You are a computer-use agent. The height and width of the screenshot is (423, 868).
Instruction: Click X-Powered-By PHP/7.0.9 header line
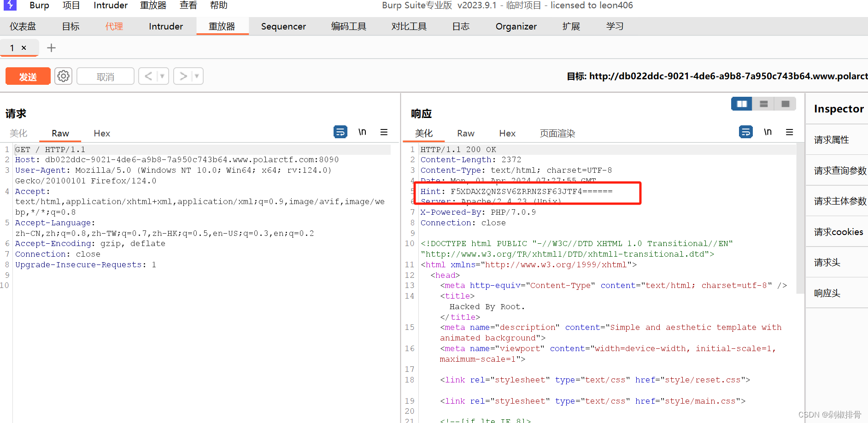point(478,212)
